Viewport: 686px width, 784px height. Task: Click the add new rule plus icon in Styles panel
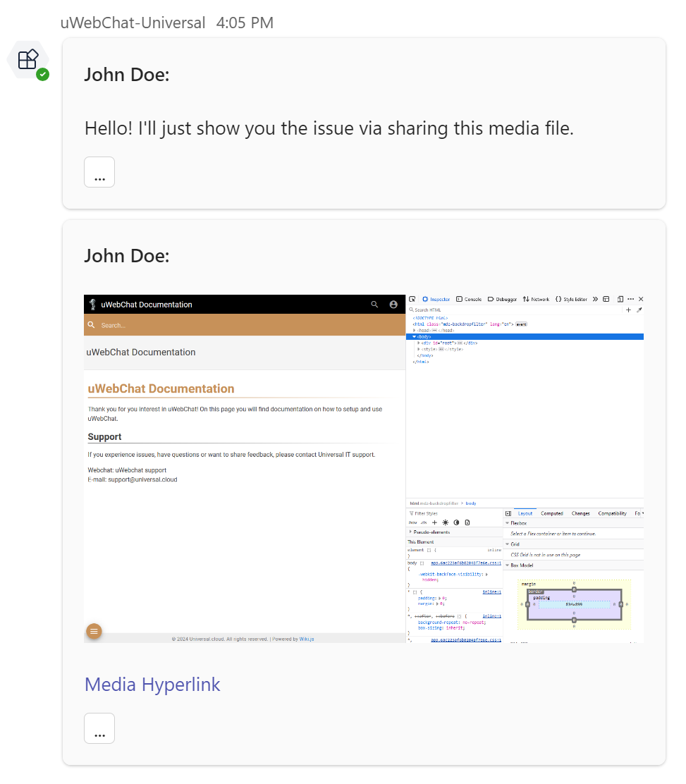(x=435, y=522)
